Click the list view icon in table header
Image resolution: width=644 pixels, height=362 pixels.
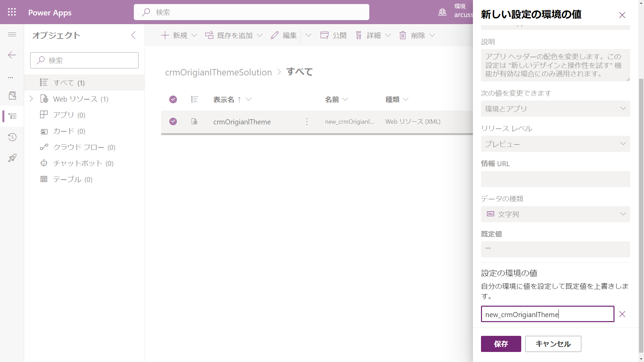coord(195,99)
